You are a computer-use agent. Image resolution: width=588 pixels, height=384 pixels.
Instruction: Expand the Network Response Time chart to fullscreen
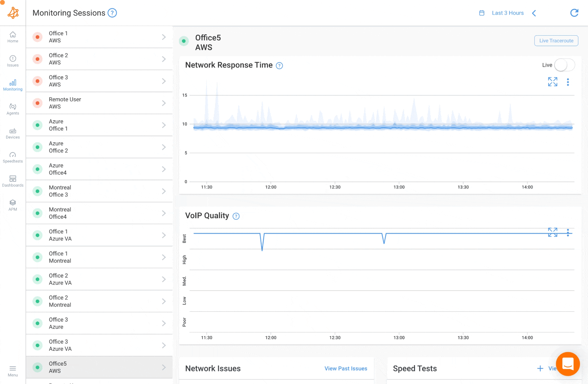(x=552, y=81)
